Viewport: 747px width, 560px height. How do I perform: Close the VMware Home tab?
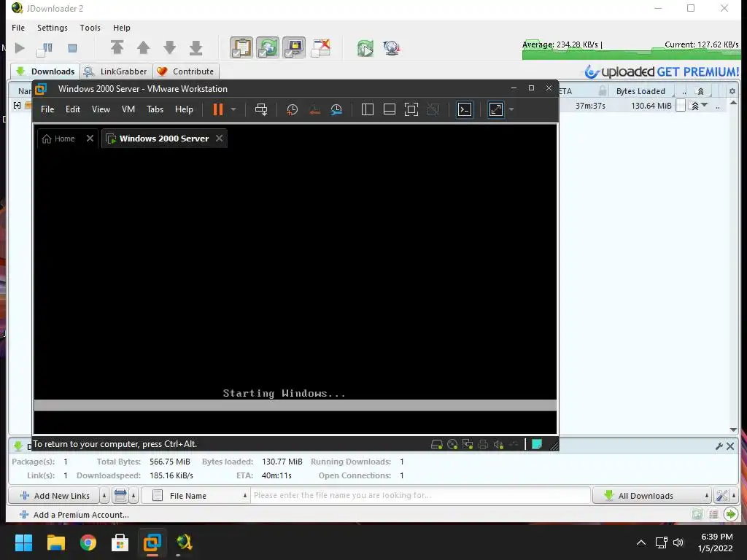[x=90, y=138]
